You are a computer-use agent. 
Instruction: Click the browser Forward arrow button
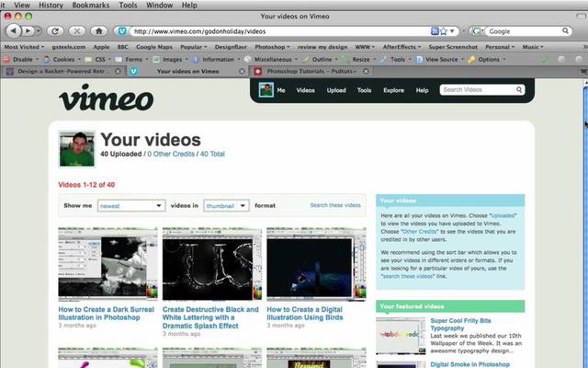28,31
